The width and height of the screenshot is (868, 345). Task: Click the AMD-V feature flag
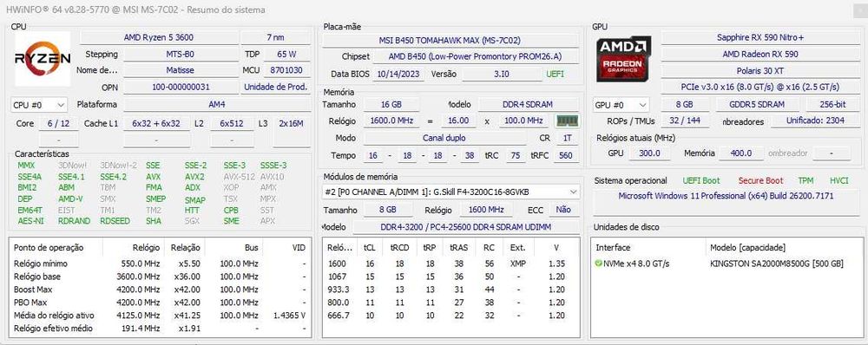(70, 199)
